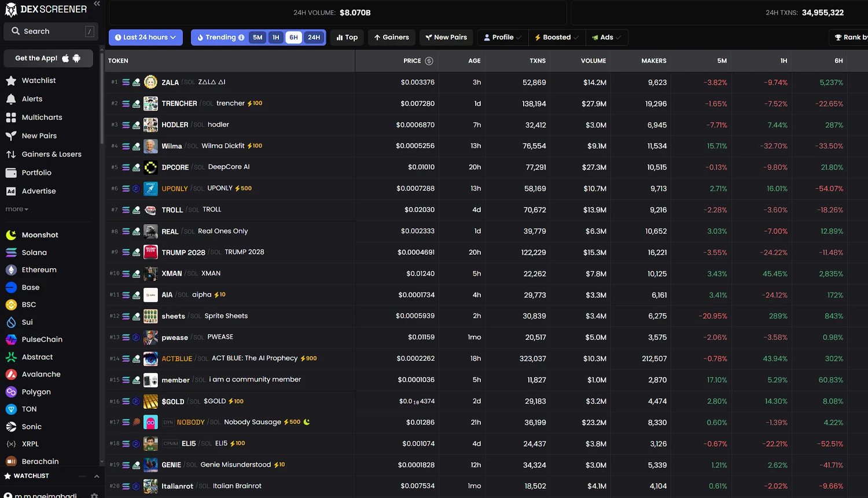Open the ZALA token row
The image size is (868, 498).
[486, 82]
